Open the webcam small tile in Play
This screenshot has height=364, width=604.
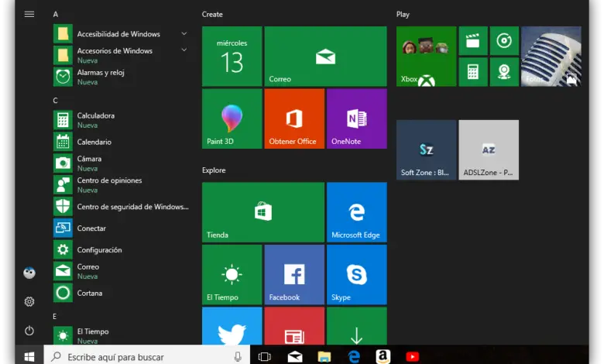(504, 72)
